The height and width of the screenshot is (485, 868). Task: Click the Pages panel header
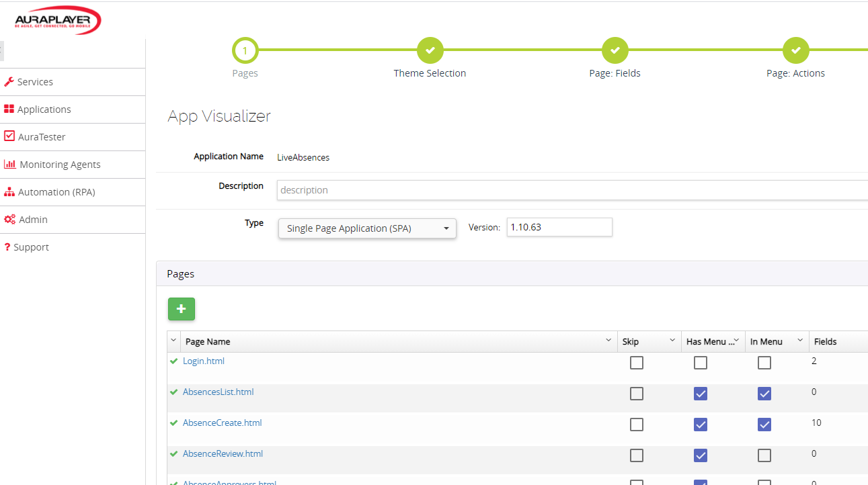tap(512, 274)
